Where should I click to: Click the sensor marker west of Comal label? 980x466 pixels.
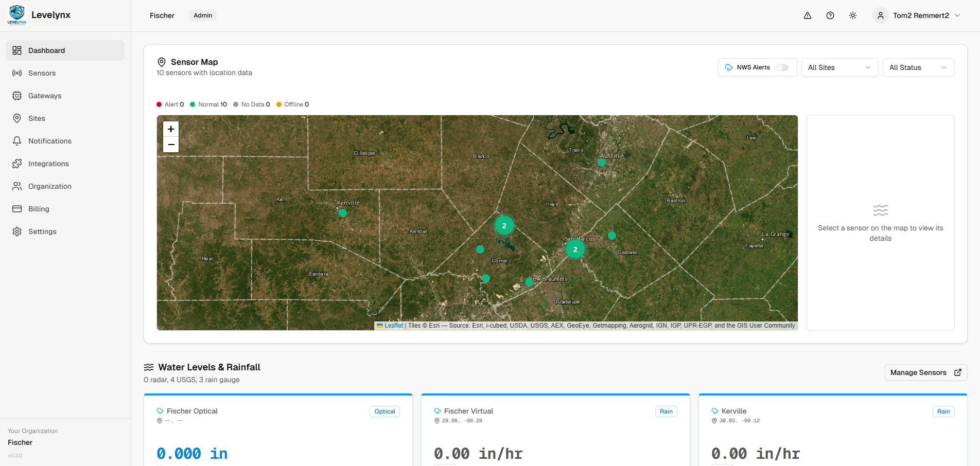(x=480, y=249)
